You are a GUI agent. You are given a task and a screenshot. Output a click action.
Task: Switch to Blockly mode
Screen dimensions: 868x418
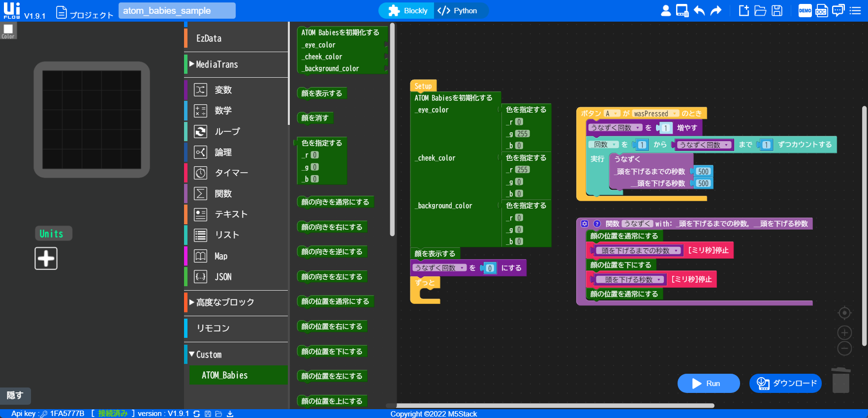407,11
